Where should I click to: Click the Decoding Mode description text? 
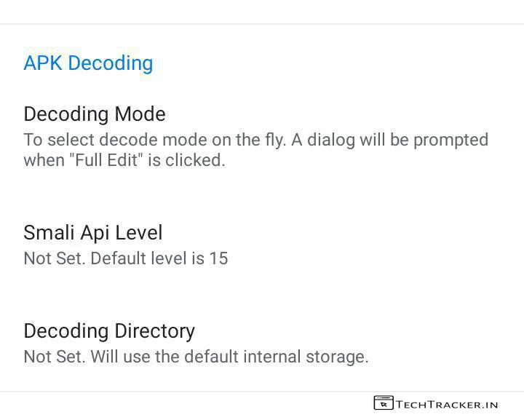(x=255, y=150)
